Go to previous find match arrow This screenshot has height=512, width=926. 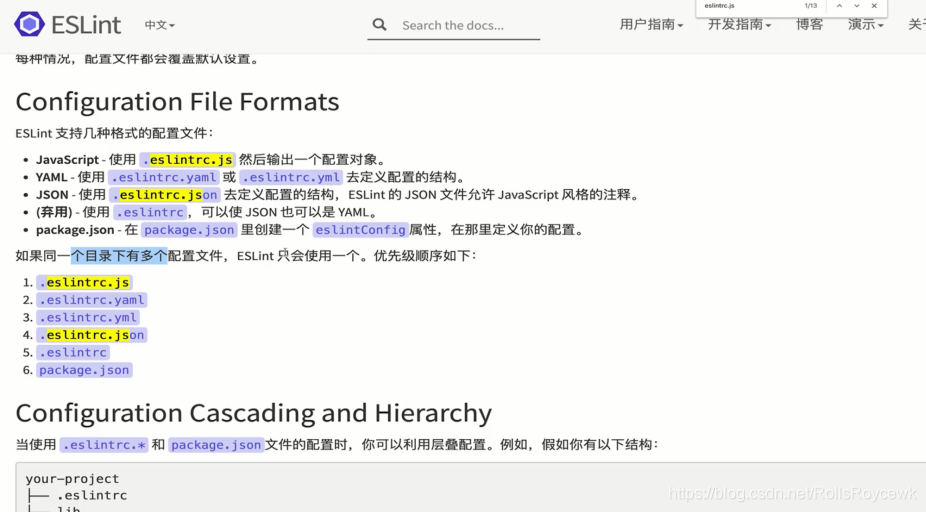(x=839, y=6)
